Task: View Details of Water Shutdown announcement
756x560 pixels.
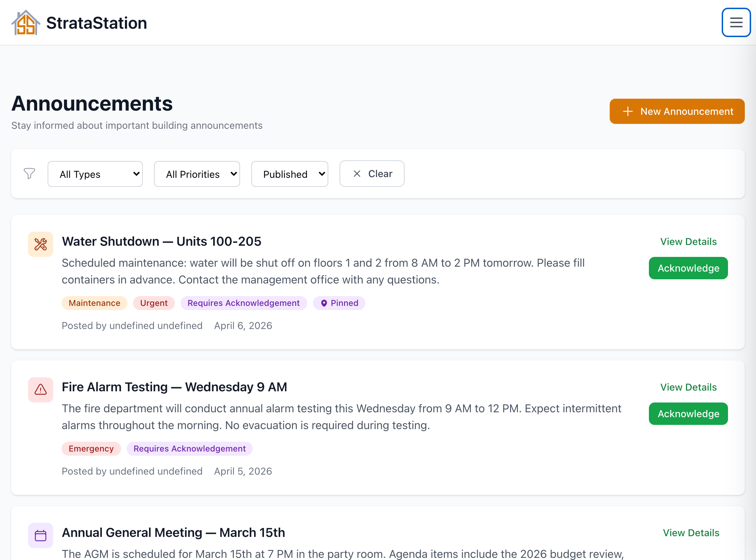Action: pos(688,241)
